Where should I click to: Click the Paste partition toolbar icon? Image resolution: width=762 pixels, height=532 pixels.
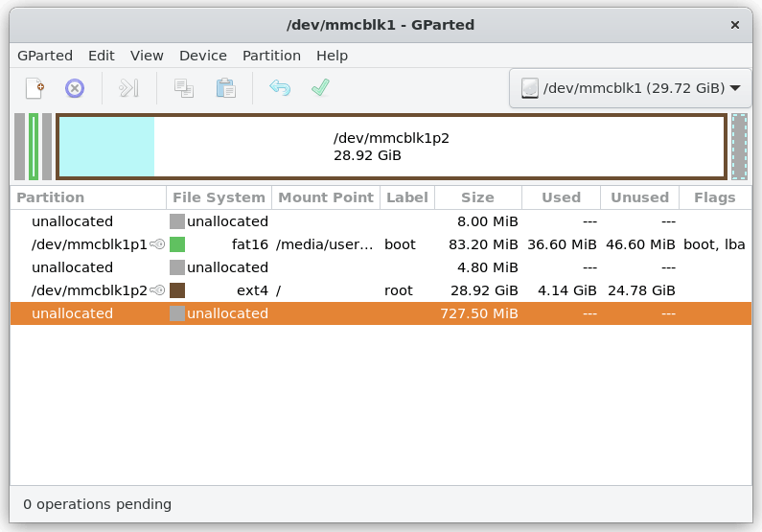coord(225,89)
